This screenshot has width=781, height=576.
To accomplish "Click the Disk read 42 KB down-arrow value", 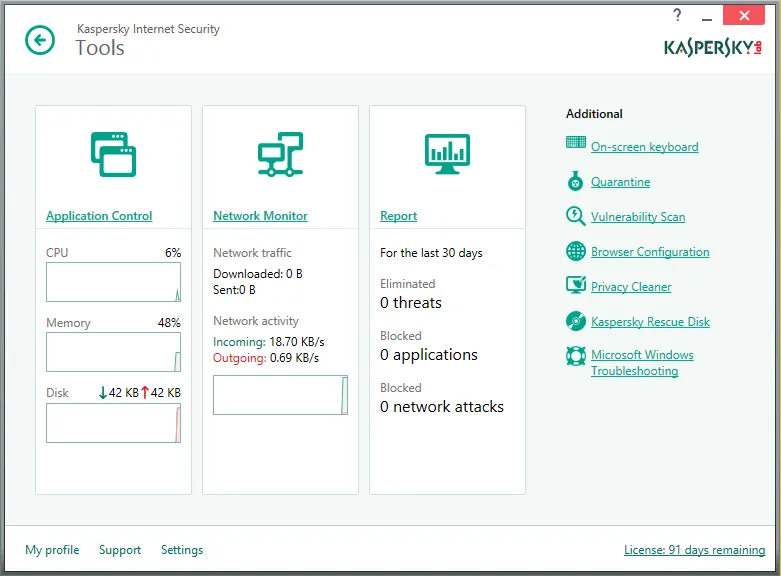I will [x=119, y=393].
